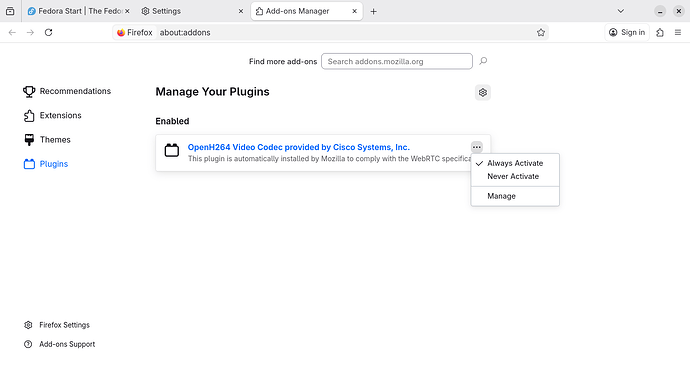Switch to Fedora Start tab
The image size is (690, 371).
(79, 11)
